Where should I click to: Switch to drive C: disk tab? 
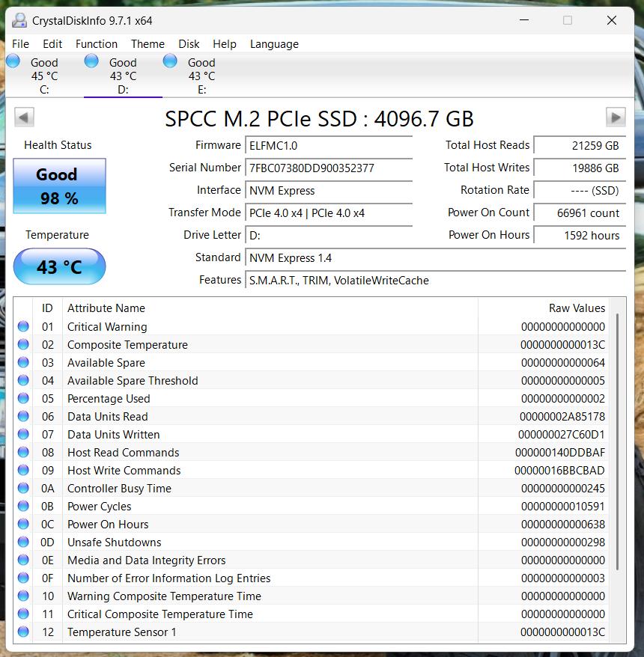pyautogui.click(x=44, y=76)
